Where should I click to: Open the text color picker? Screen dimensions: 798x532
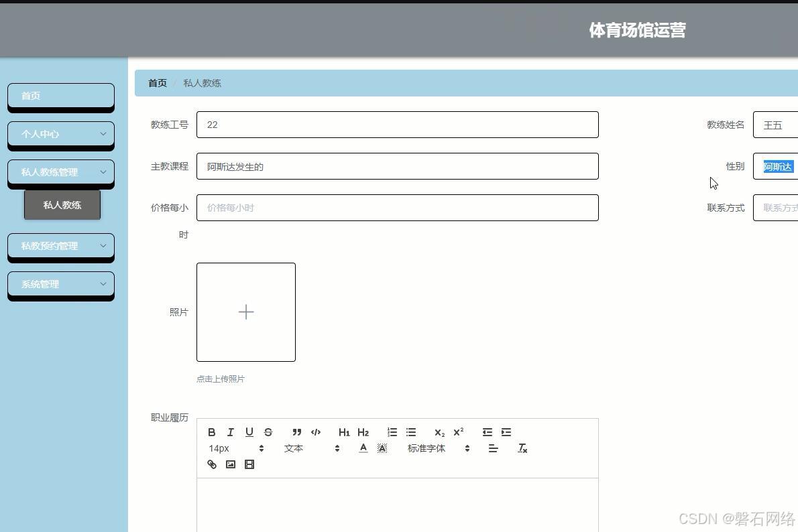coord(363,448)
